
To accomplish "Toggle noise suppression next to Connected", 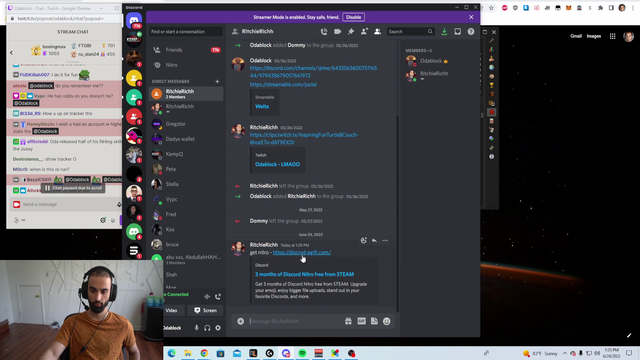I will pos(207,297).
